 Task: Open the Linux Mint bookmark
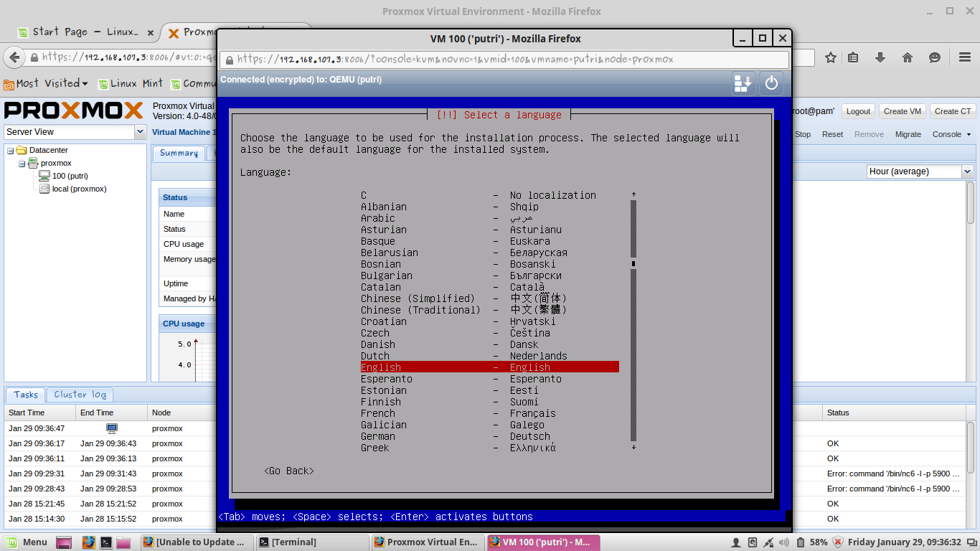[x=131, y=84]
